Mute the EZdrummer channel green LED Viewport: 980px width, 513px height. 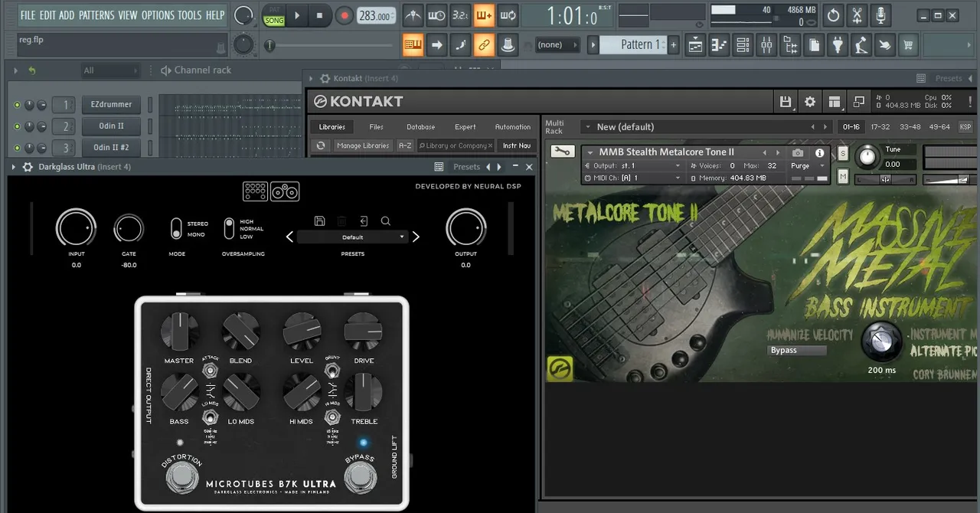click(17, 105)
